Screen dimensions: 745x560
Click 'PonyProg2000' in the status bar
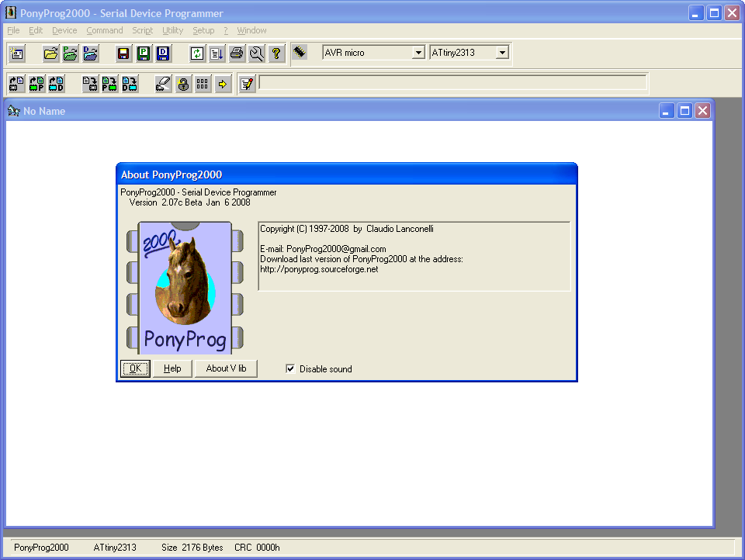pyautogui.click(x=41, y=547)
